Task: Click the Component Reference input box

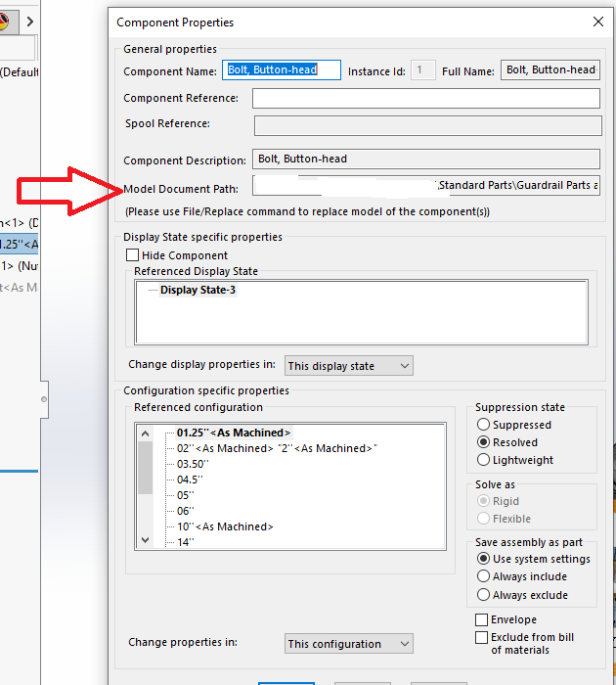Action: coord(425,98)
